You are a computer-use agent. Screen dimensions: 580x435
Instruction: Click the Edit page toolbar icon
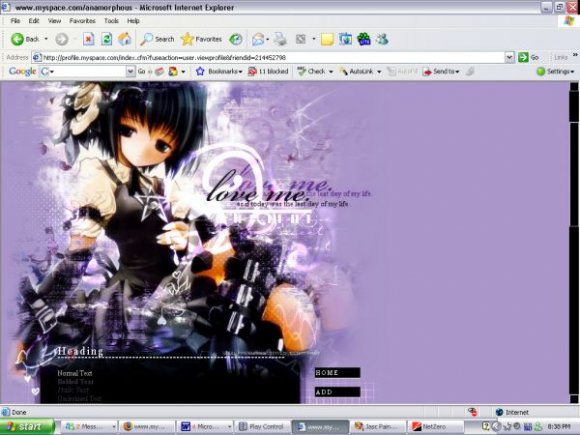pos(301,39)
